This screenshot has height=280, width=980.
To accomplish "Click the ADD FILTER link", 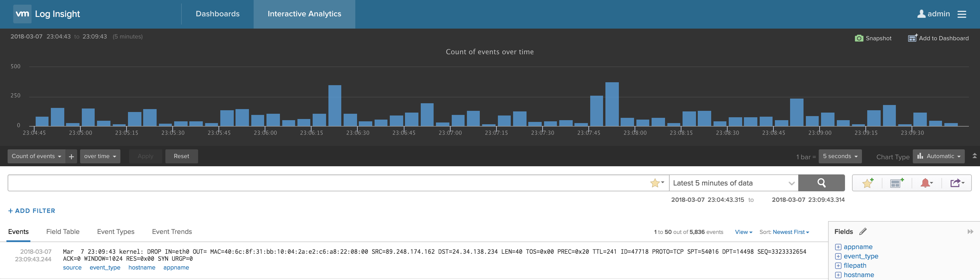I will [x=32, y=211].
